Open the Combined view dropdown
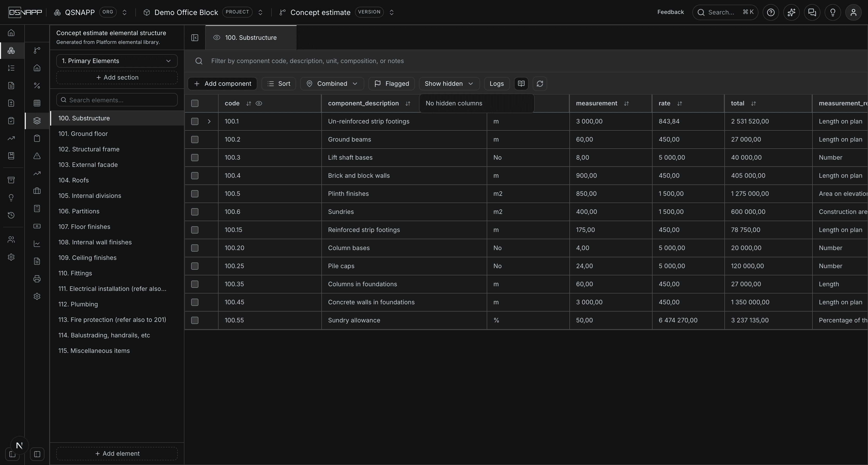This screenshot has height=465, width=868. [332, 83]
